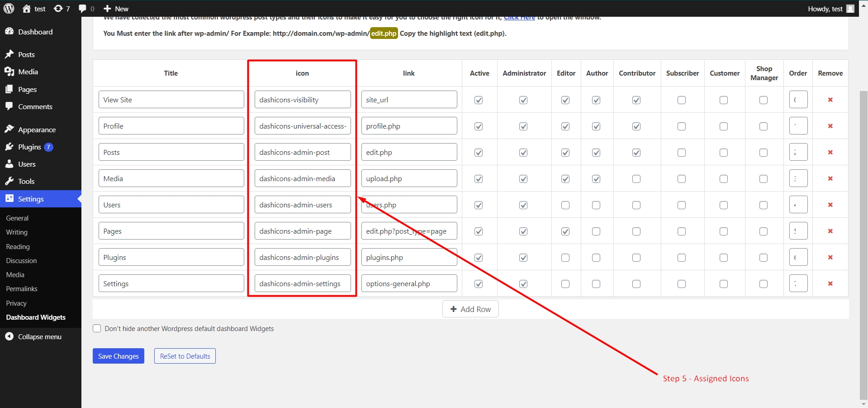Click the link field with upload.php
The height and width of the screenshot is (408, 868).
coord(409,178)
